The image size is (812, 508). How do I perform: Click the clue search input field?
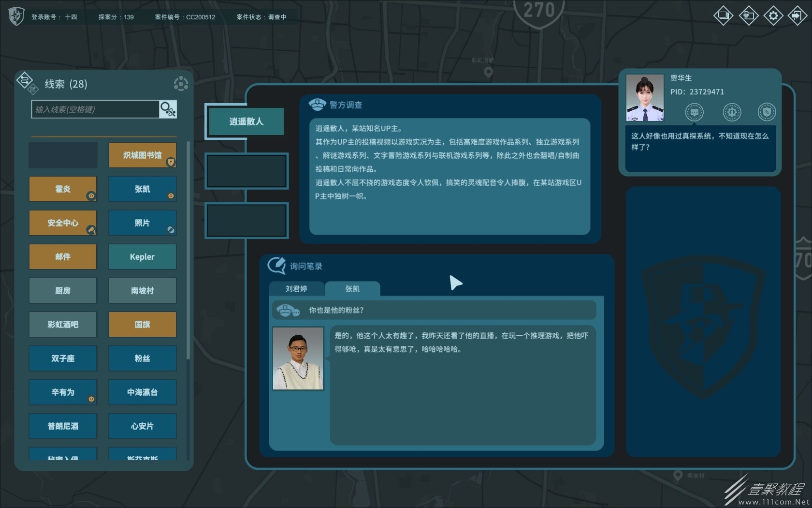(94, 109)
